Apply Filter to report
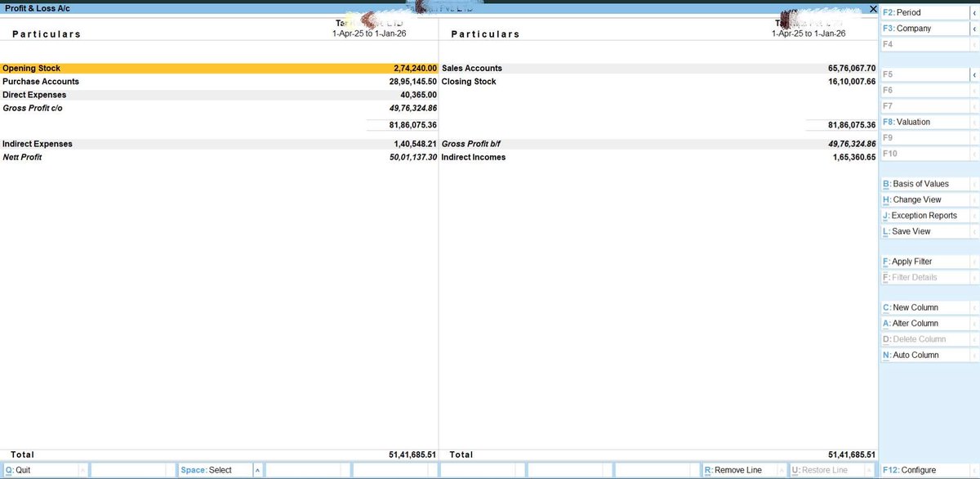The height and width of the screenshot is (479, 980). click(924, 262)
